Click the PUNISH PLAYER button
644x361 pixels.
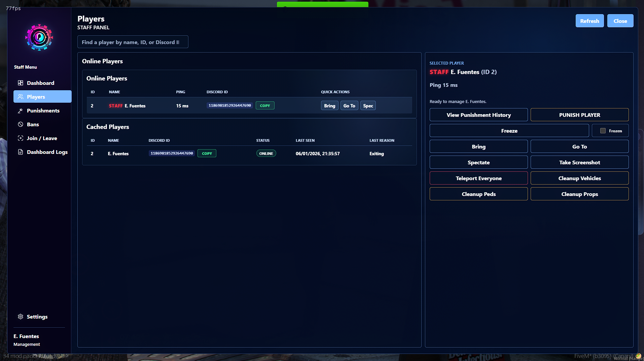point(579,115)
